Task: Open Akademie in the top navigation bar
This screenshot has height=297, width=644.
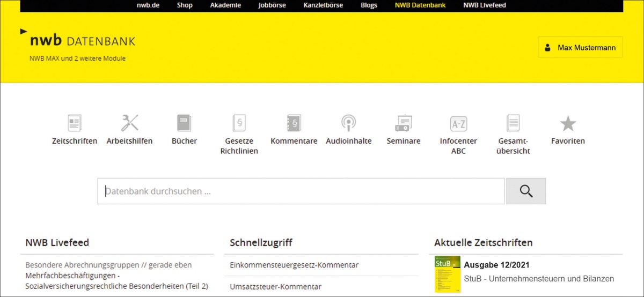Action: click(x=224, y=5)
